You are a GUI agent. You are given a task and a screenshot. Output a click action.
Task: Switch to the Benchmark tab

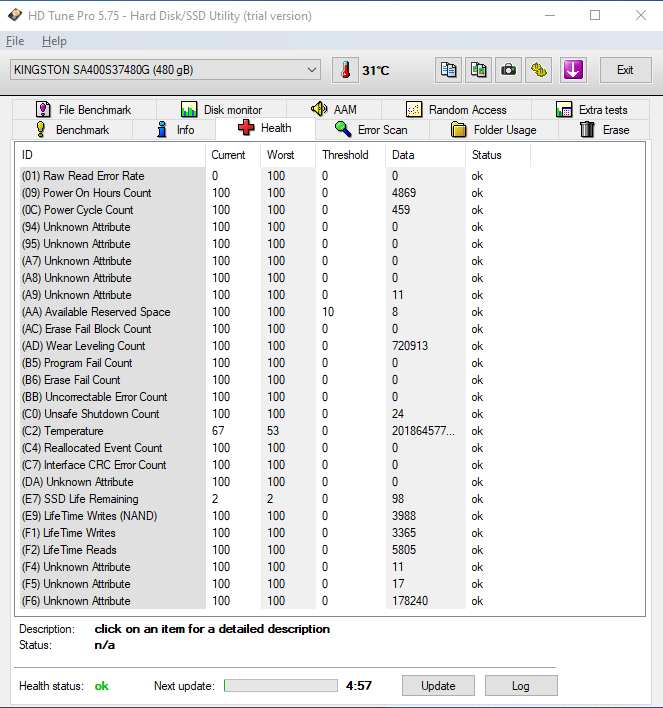coord(72,130)
